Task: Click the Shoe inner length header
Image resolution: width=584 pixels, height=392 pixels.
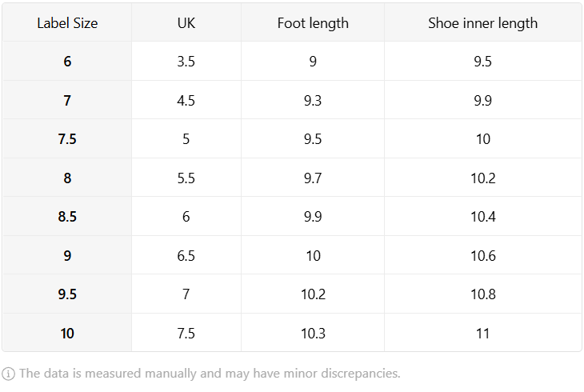Action: pos(482,23)
